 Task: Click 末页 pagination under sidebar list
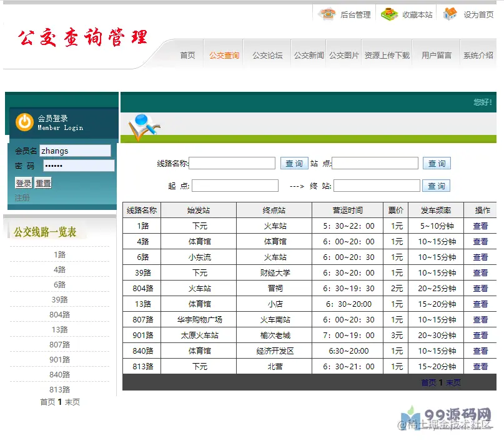[72, 402]
